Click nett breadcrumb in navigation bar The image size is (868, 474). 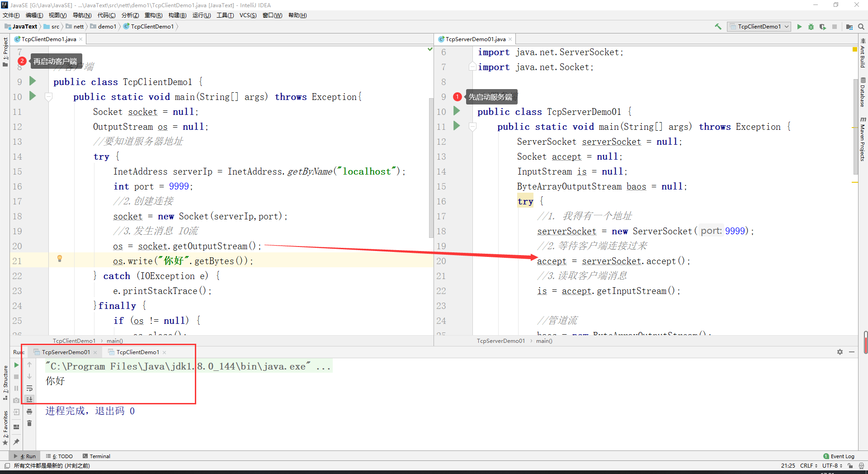tap(75, 27)
